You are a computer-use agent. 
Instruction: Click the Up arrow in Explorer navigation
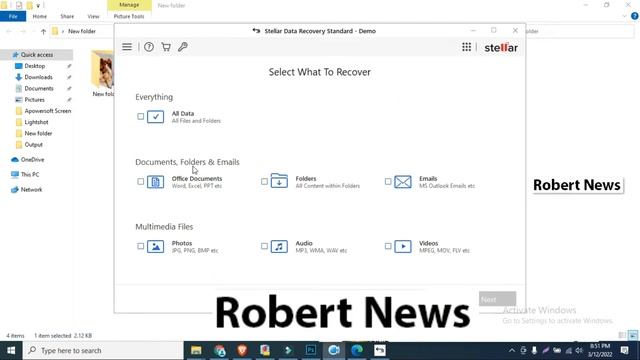coord(43,31)
